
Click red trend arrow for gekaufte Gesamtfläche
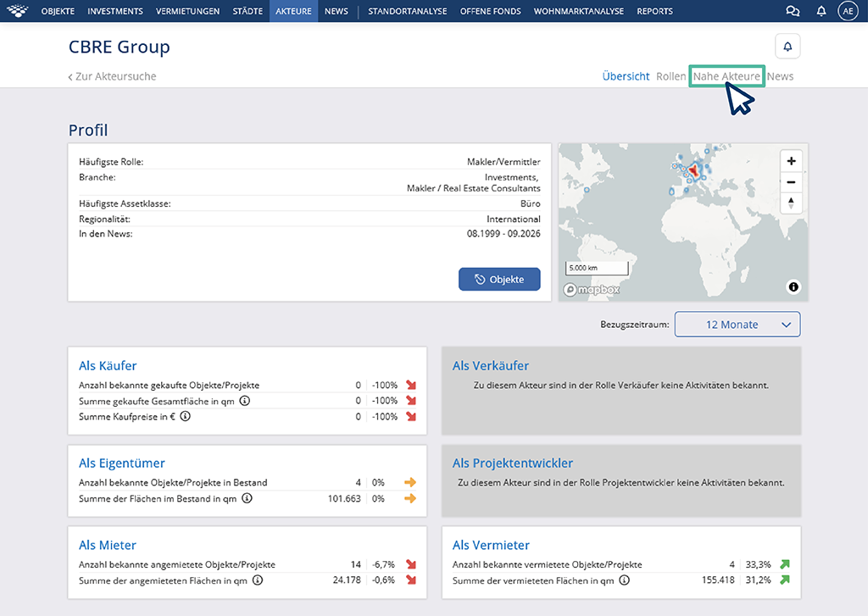coord(411,400)
